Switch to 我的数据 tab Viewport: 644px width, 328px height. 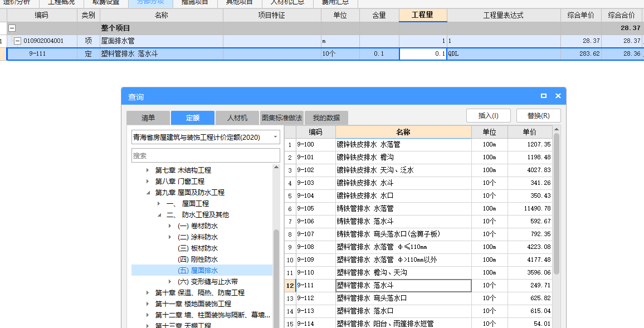point(326,118)
